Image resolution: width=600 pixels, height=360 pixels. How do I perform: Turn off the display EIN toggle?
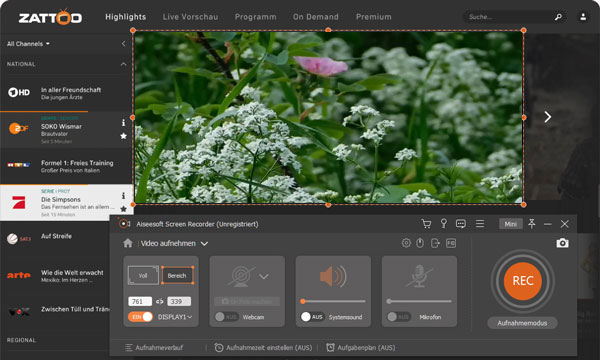(140, 317)
